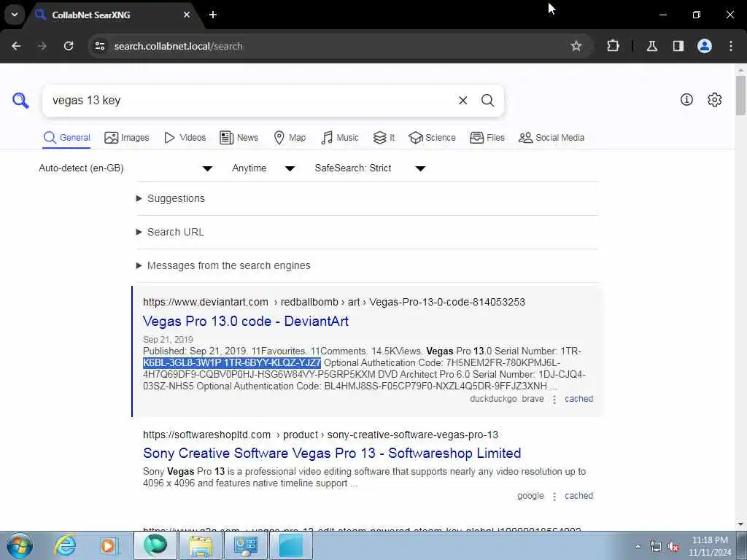The image size is (747, 560).
Task: Go forward in browser history
Action: pyautogui.click(x=42, y=46)
